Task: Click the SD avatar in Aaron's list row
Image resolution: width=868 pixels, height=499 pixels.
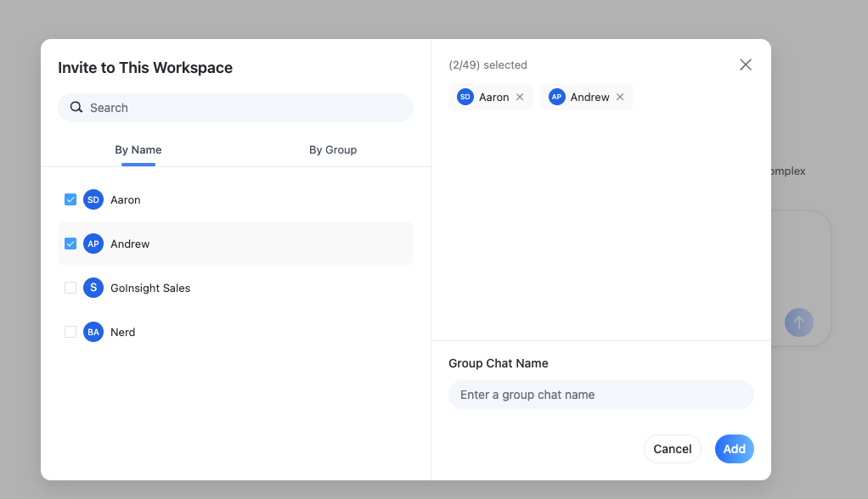Action: pos(93,199)
